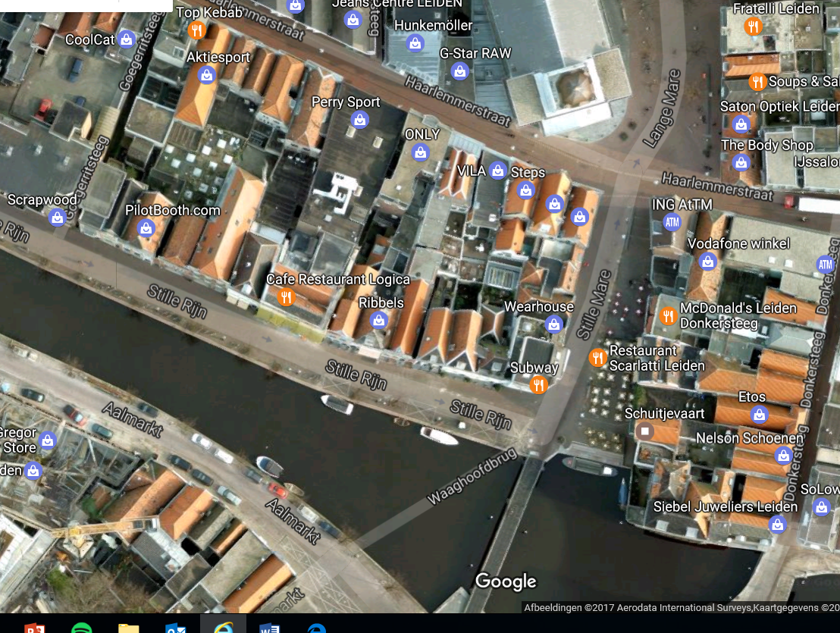The width and height of the screenshot is (840, 633).
Task: Launch Outlook from the taskbar
Action: [176, 627]
